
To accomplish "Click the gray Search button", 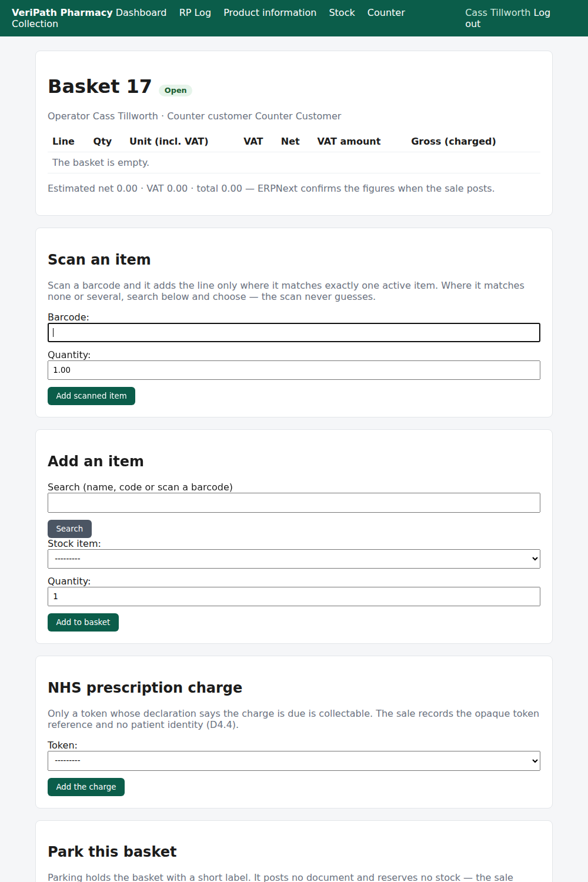I will point(69,529).
